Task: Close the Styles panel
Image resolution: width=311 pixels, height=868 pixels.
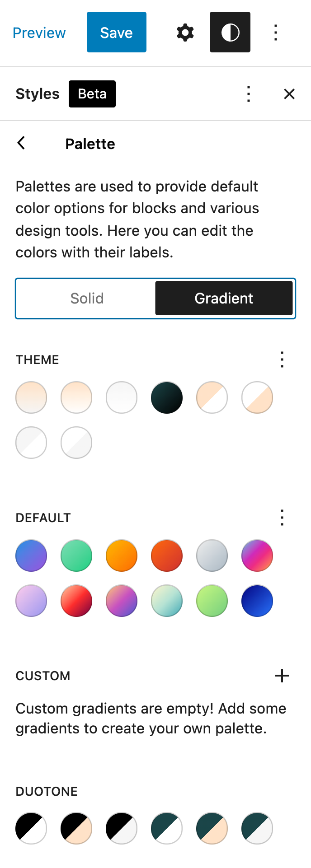Action: [x=289, y=94]
